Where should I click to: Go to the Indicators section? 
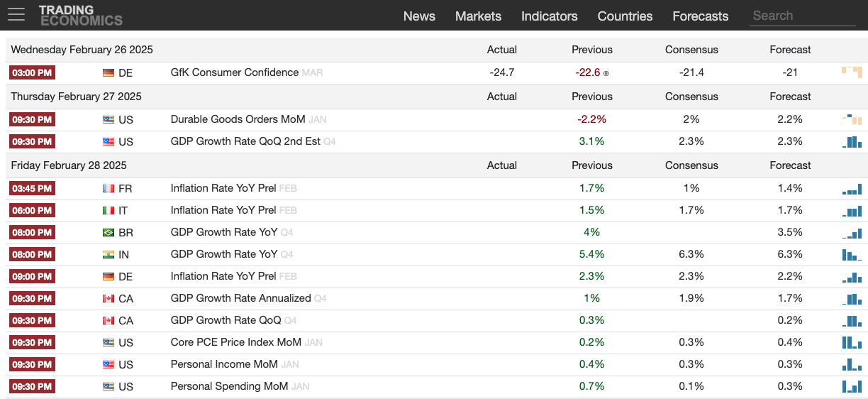pos(549,16)
